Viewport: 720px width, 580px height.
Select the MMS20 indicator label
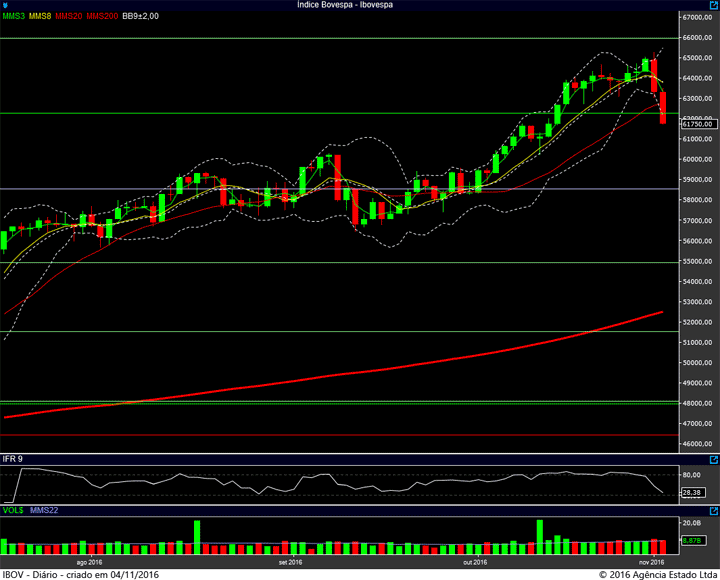point(68,16)
